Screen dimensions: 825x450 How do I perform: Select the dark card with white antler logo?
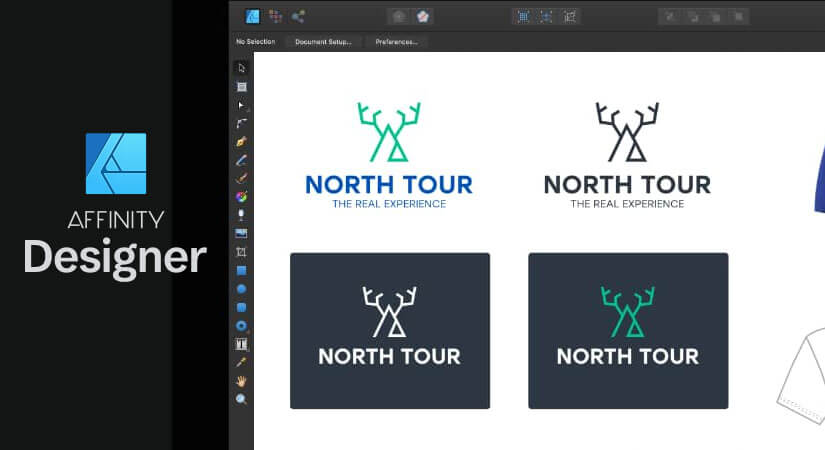390,331
